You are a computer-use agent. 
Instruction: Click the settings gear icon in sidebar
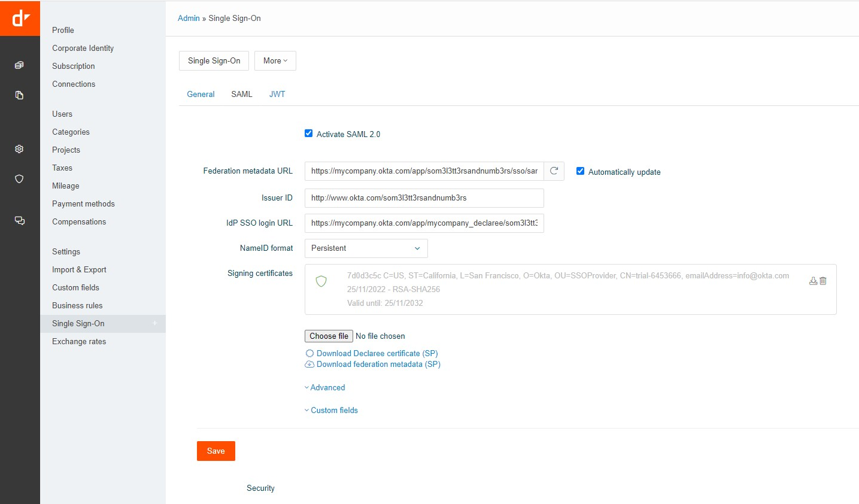(x=19, y=149)
